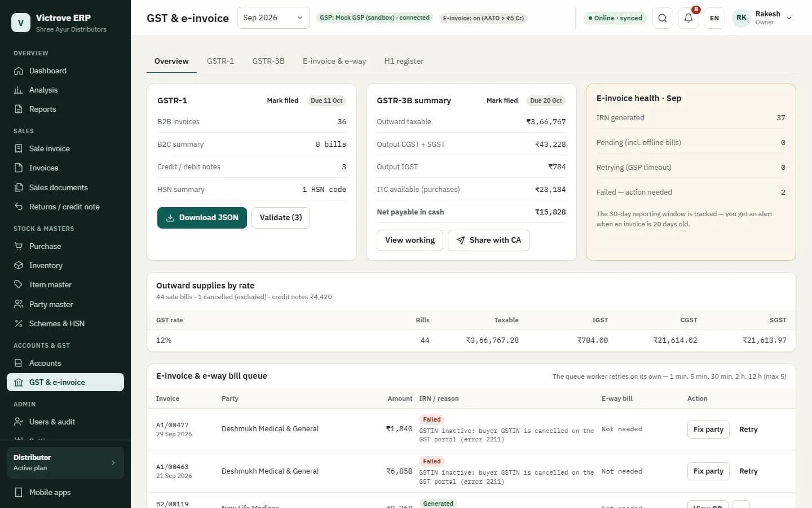The height and width of the screenshot is (508, 812).
Task: Click the 12% GST rate row cell
Action: tap(164, 340)
